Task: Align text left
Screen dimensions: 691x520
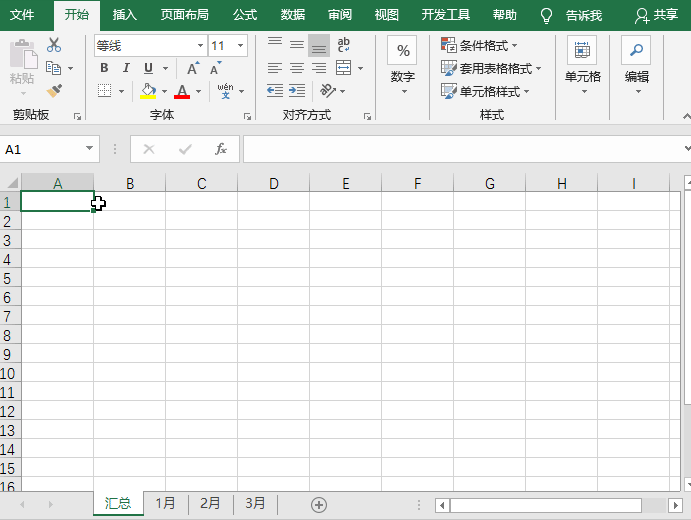Action: [275, 68]
